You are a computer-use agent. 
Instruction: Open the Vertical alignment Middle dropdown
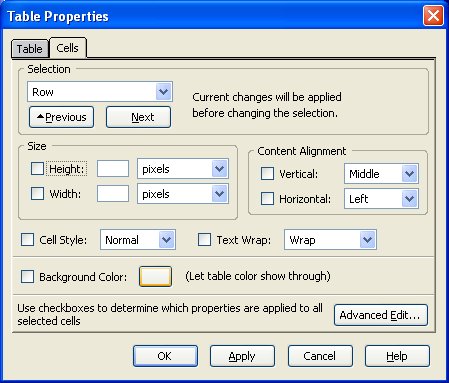click(381, 174)
